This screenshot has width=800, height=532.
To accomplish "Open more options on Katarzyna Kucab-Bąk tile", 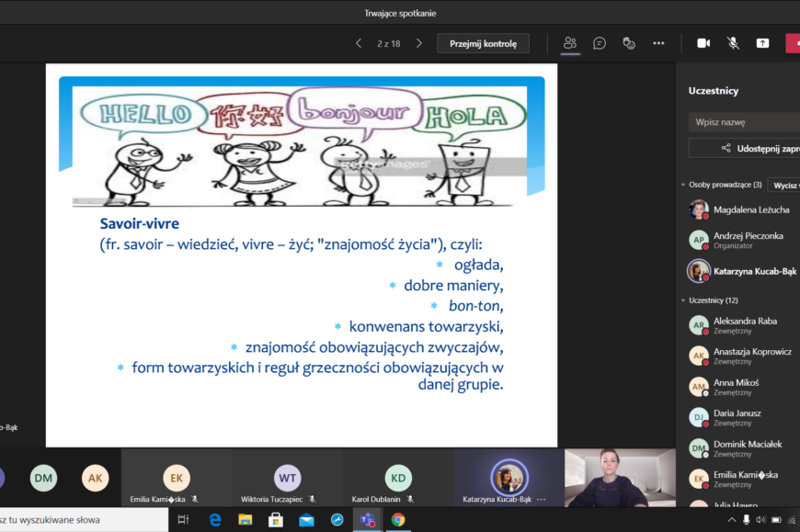I will coord(542,500).
